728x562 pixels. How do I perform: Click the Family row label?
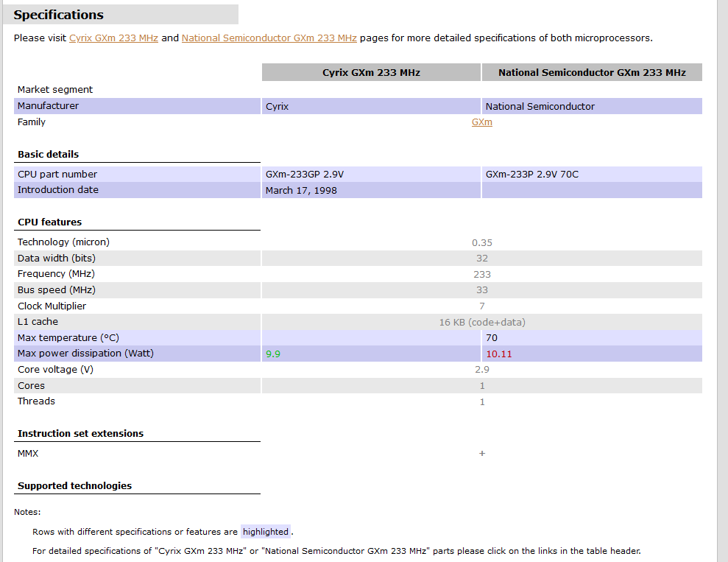(x=32, y=122)
